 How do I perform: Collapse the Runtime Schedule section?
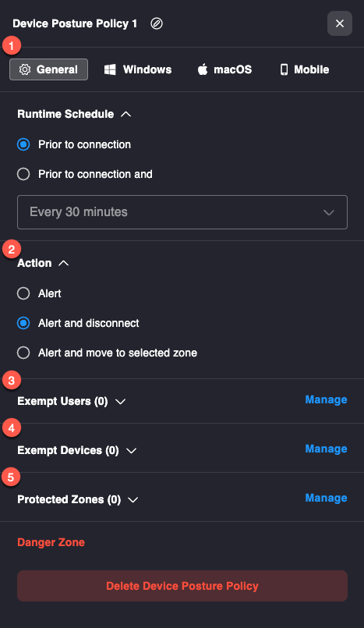pyautogui.click(x=126, y=114)
